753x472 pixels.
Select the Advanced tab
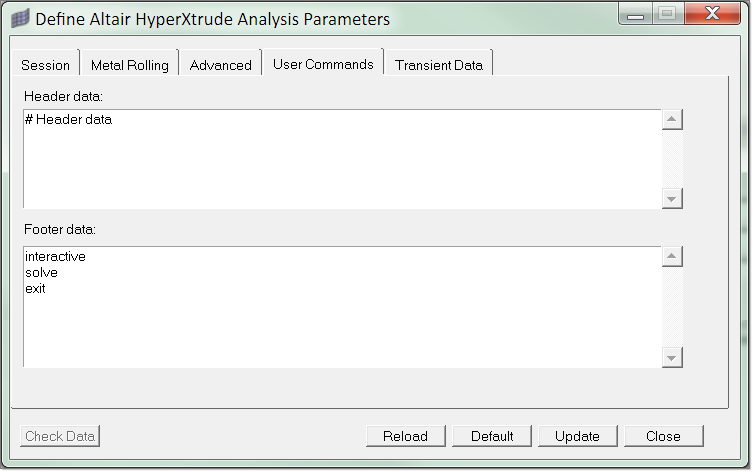click(x=220, y=65)
